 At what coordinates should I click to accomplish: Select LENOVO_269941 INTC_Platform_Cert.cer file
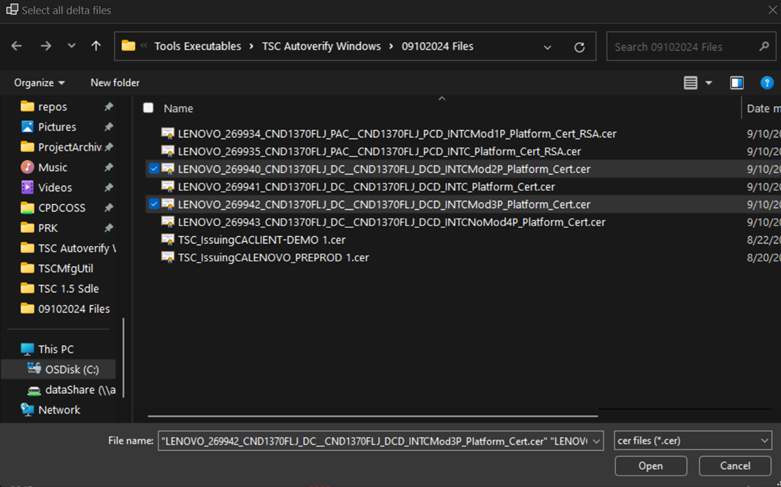366,187
